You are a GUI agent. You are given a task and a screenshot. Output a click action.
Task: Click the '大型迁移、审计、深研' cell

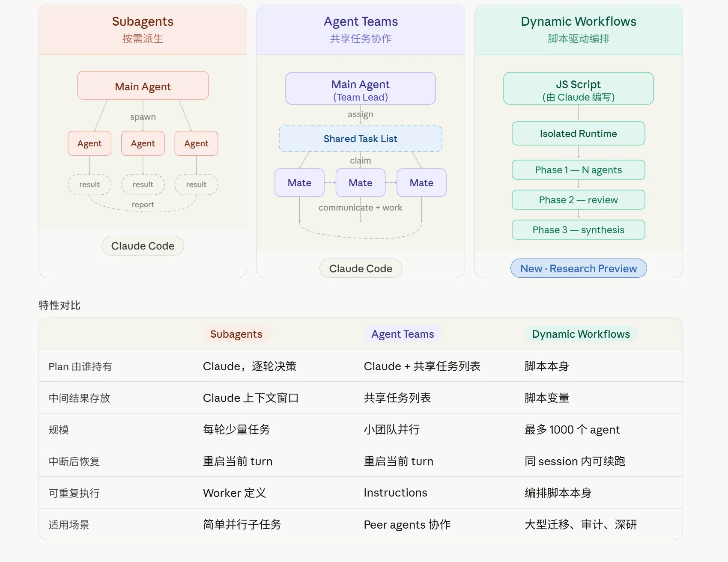(581, 525)
